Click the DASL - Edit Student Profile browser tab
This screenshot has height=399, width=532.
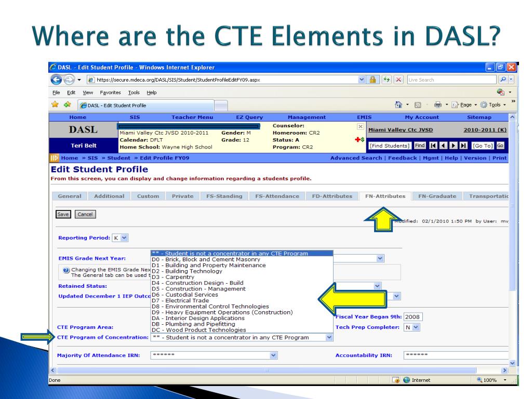146,105
